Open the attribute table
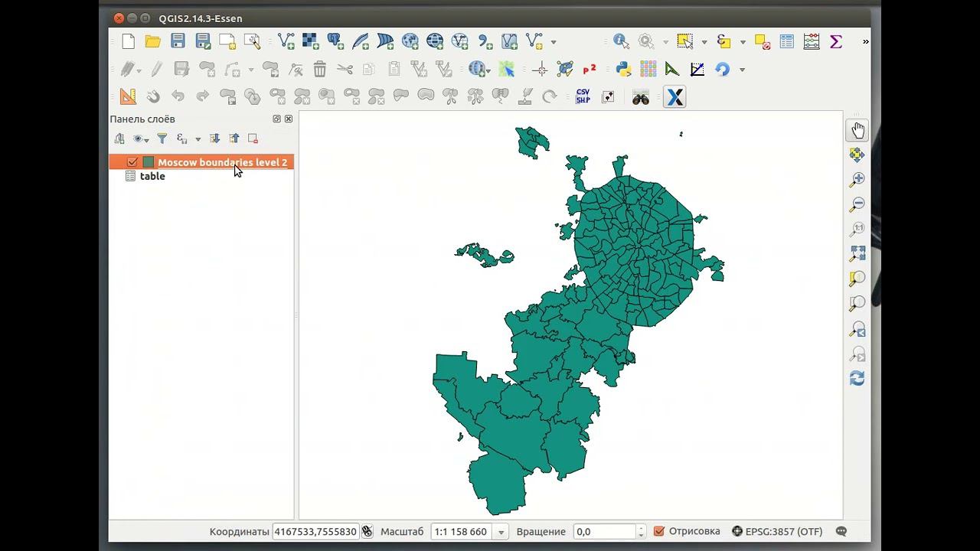Viewport: 980px width, 551px height. [786, 41]
